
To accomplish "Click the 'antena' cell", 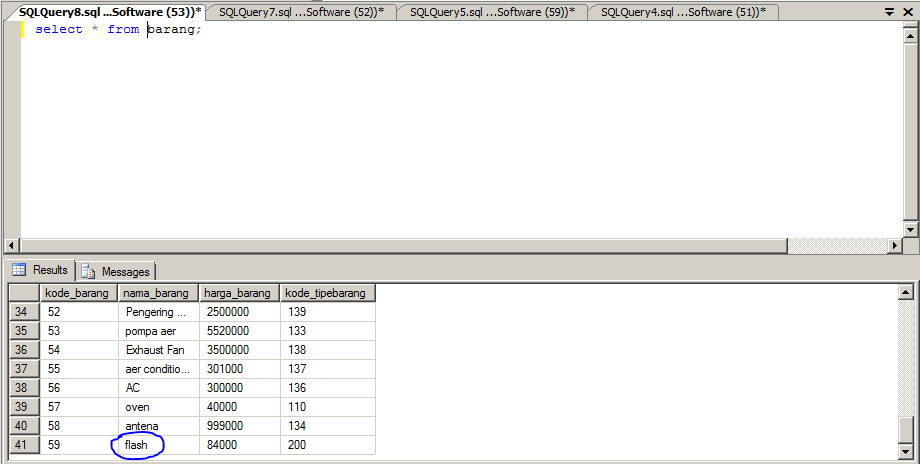I will 159,426.
